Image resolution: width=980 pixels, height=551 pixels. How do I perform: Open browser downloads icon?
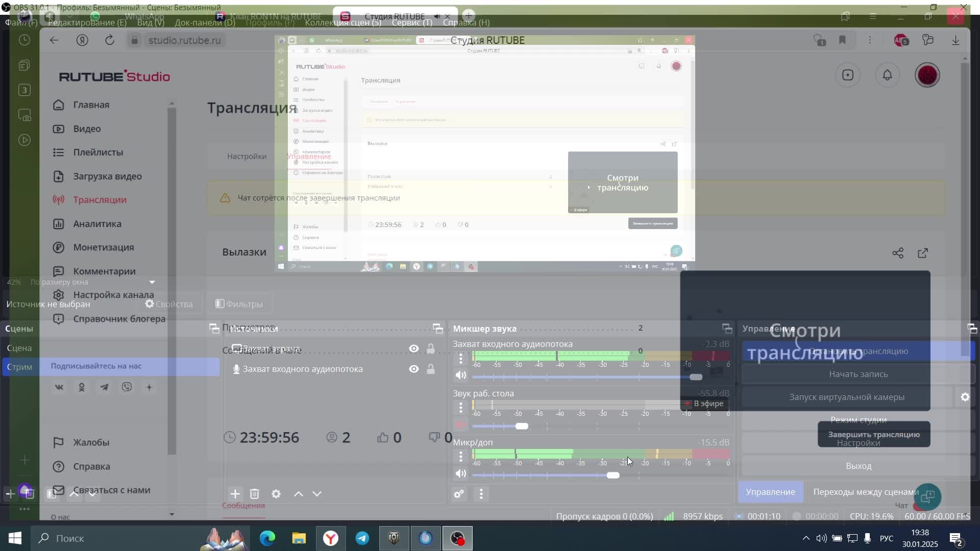click(955, 40)
